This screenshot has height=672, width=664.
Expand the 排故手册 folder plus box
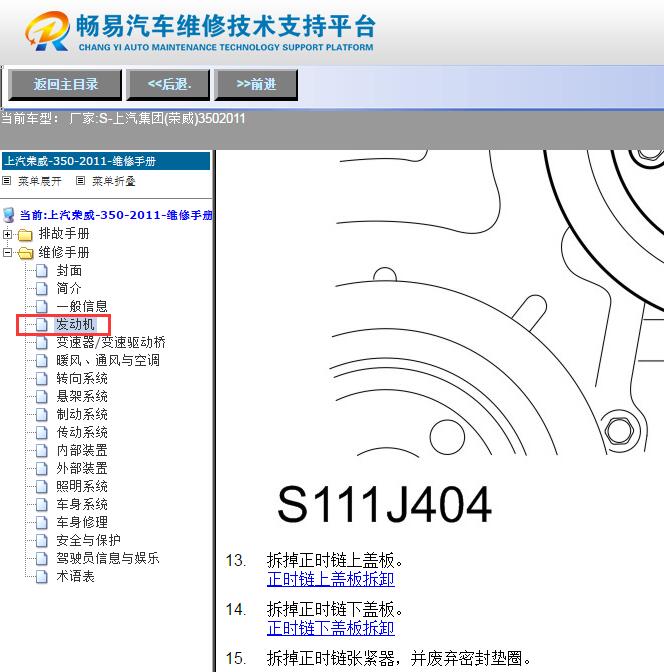click(7, 234)
